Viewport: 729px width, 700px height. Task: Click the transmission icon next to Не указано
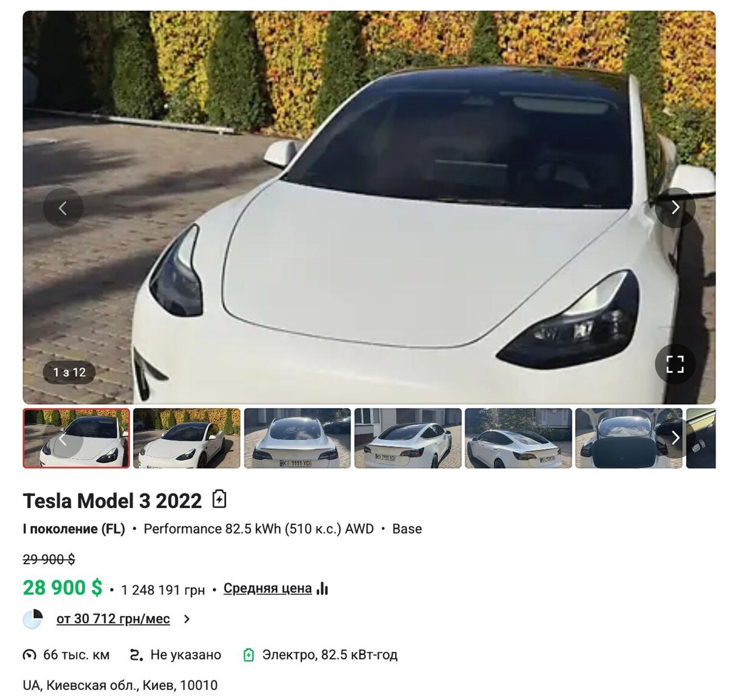click(x=137, y=655)
